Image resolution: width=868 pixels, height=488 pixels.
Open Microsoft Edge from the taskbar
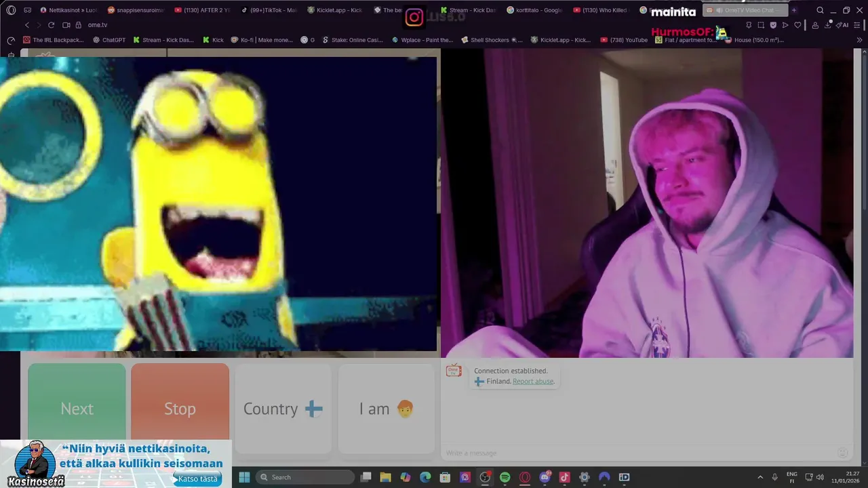(425, 477)
